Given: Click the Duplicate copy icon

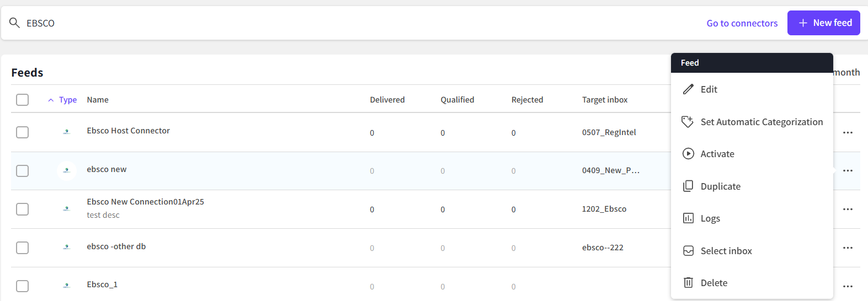Looking at the screenshot, I should pyautogui.click(x=688, y=186).
